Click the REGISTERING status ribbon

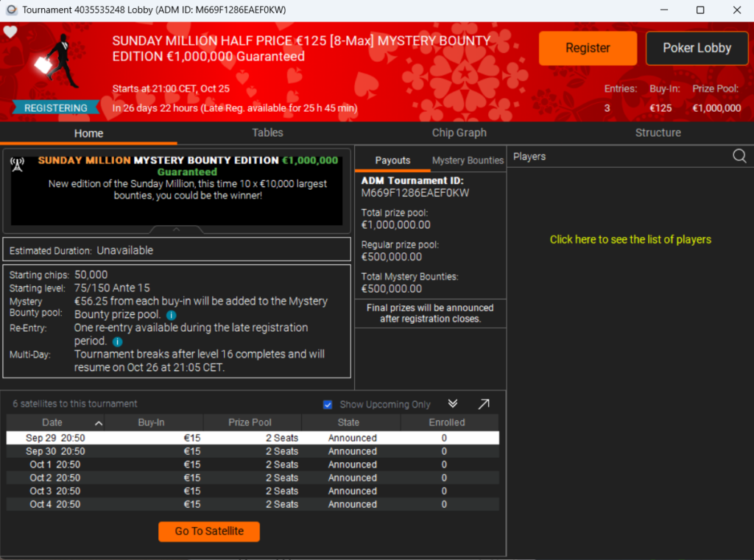coord(56,107)
